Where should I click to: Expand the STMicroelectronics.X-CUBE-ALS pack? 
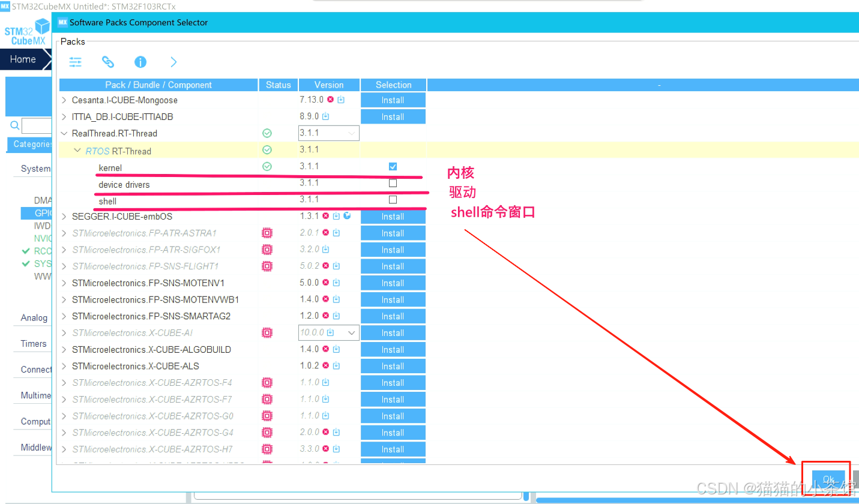(x=64, y=366)
